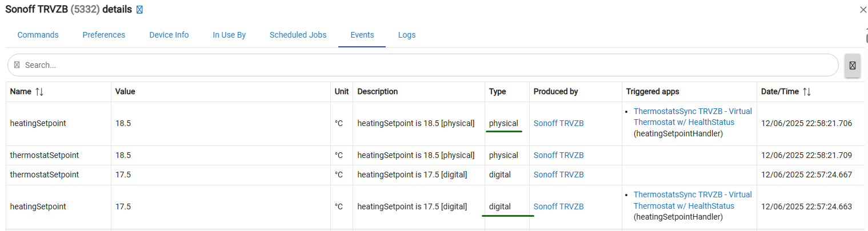This screenshot has width=868, height=231.
Task: Sort events by Name column arrows
Action: [x=39, y=92]
